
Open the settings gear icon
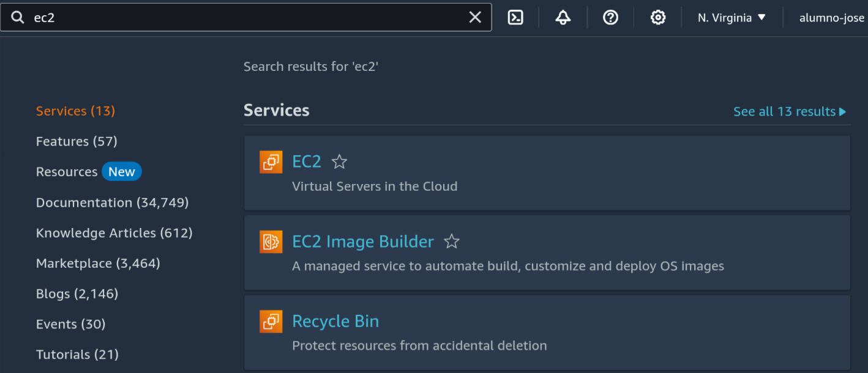[x=658, y=18]
